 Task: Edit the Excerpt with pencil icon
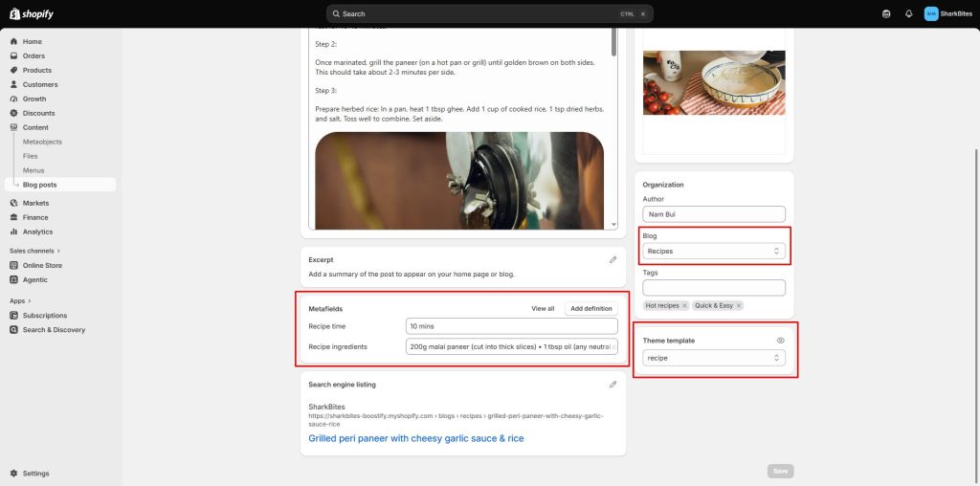tap(613, 260)
